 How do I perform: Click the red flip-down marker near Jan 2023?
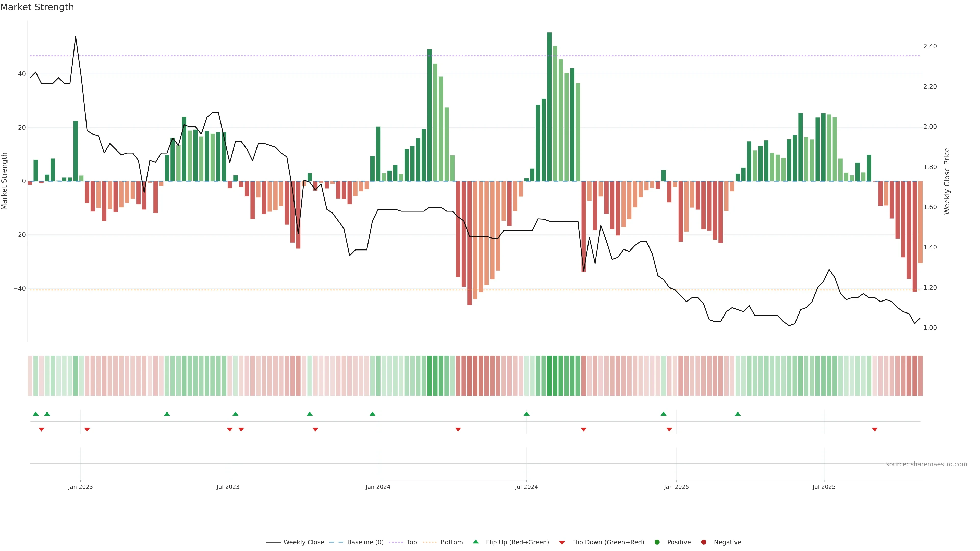tap(87, 429)
